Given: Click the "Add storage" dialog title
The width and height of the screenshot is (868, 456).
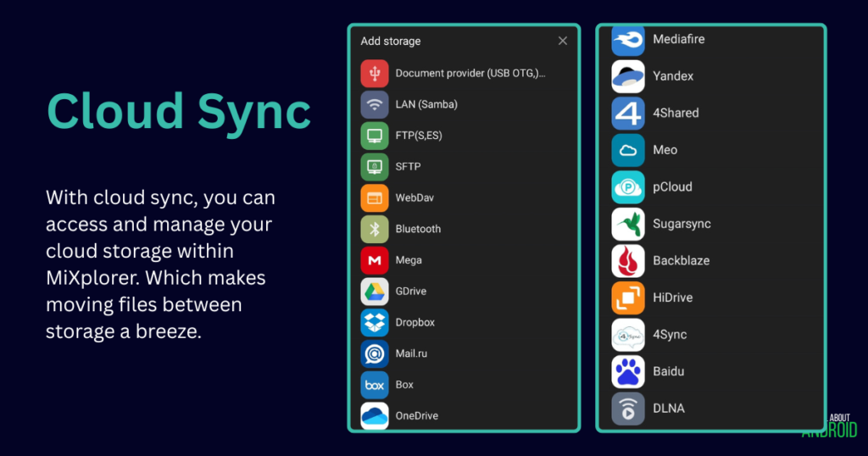Looking at the screenshot, I should (390, 41).
